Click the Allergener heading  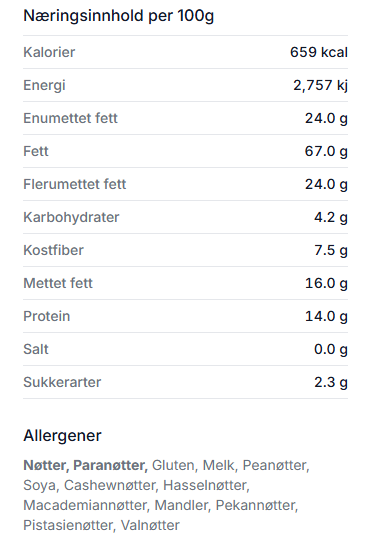tap(63, 436)
